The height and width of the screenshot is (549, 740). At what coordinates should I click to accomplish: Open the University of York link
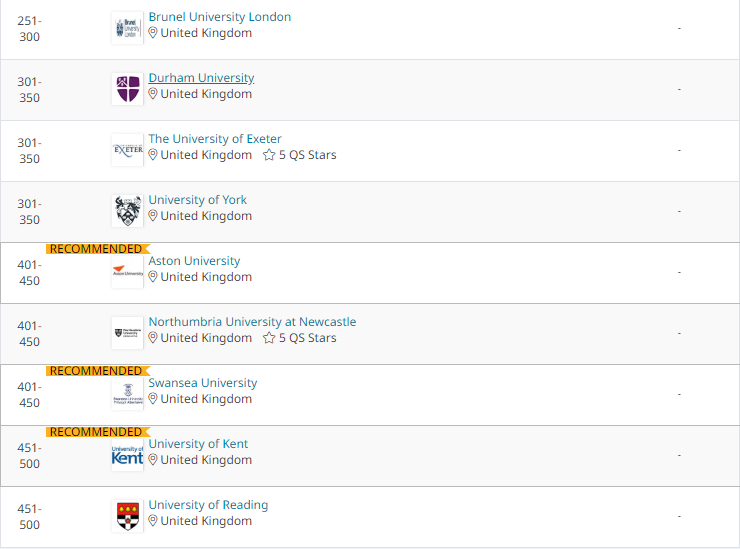click(197, 200)
